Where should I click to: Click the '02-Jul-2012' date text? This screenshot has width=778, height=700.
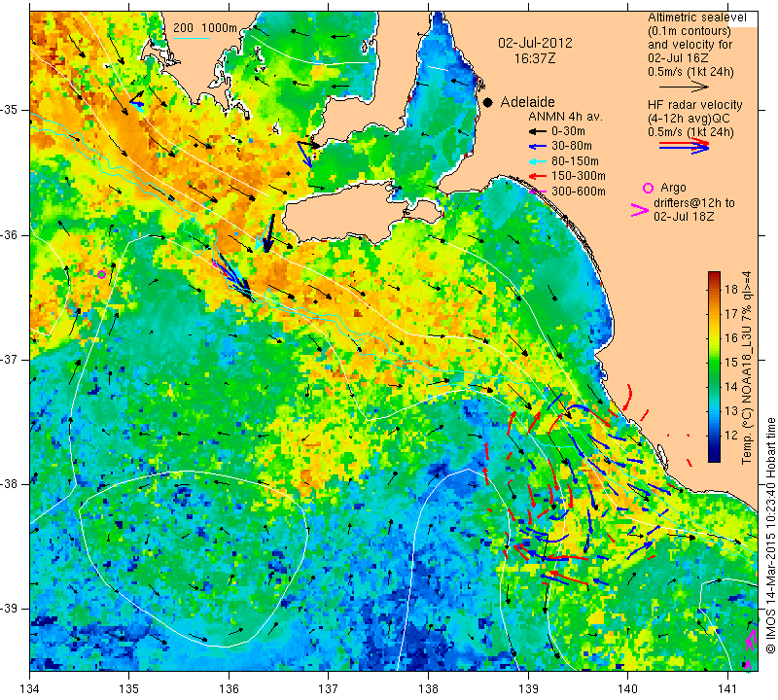coord(535,43)
